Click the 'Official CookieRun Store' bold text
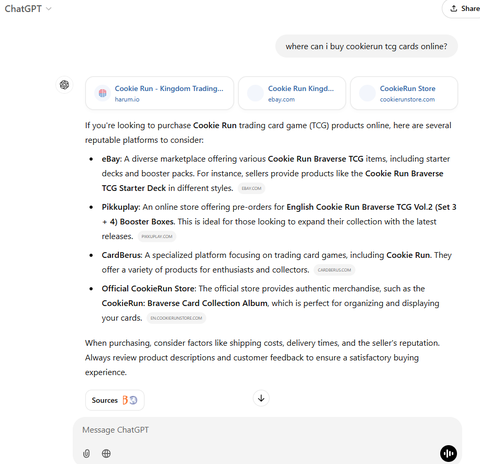The width and height of the screenshot is (480, 464). coord(148,288)
